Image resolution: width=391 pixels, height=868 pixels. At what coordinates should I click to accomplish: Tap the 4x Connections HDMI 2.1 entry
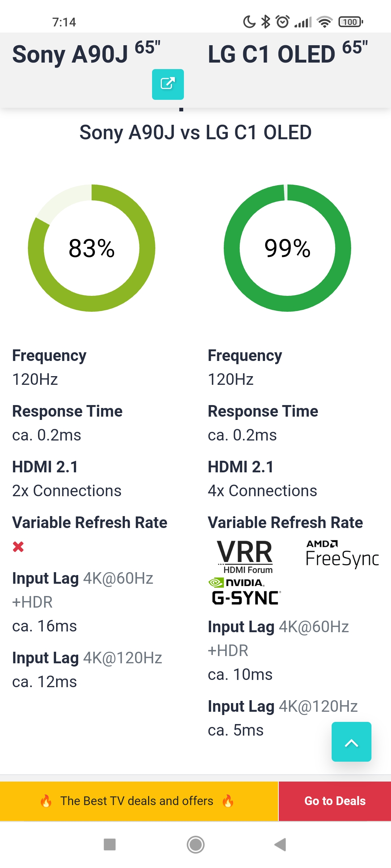coord(262,491)
